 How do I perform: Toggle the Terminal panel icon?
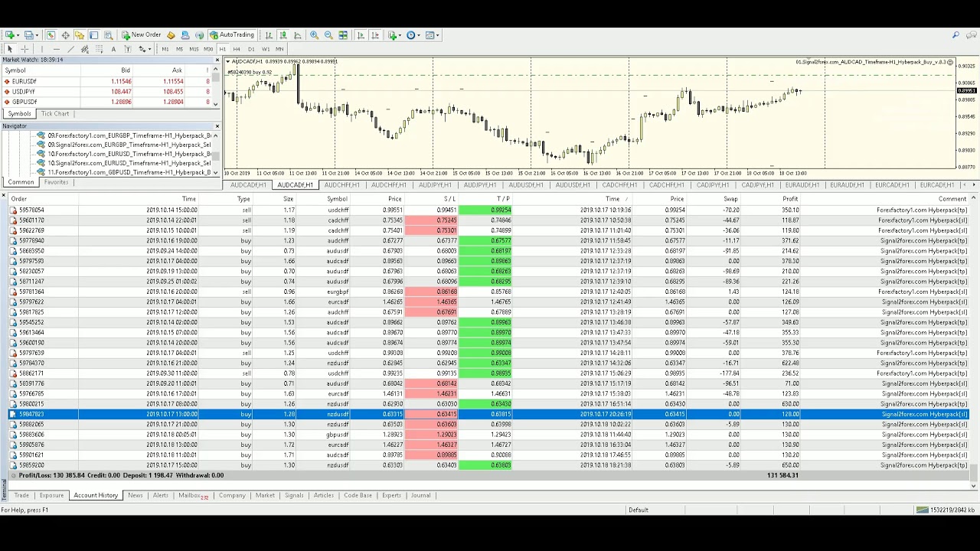coord(93,34)
